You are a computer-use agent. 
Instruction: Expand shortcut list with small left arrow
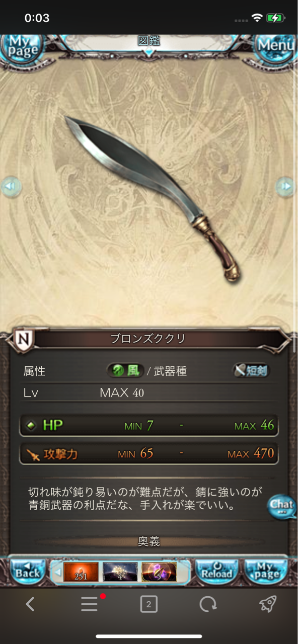click(57, 572)
